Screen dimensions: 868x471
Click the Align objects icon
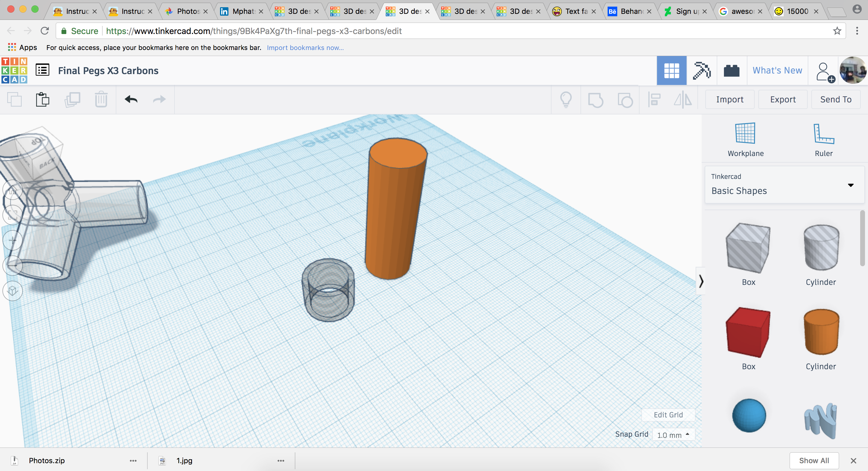click(654, 100)
